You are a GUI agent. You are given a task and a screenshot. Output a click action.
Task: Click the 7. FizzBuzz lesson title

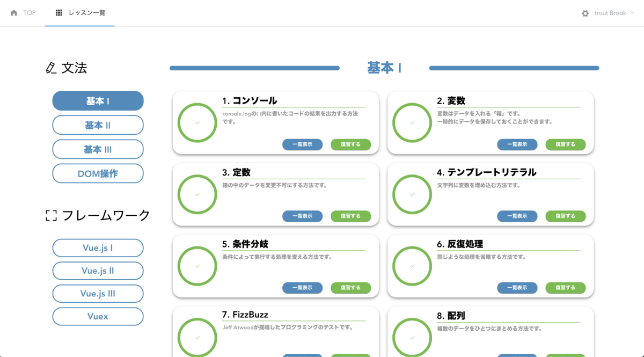[245, 315]
